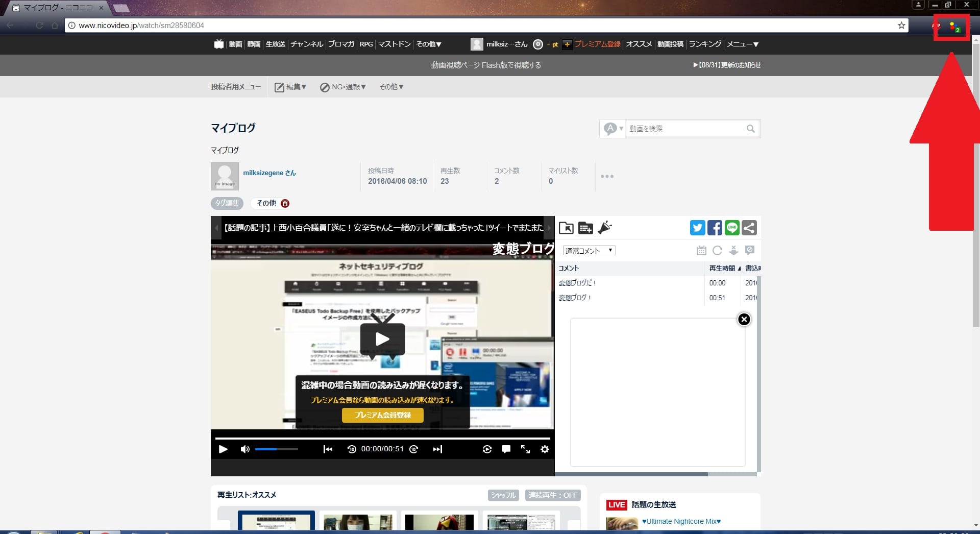980x534 pixels.
Task: Open the その他 tag's red dictionary icon
Action: (285, 203)
